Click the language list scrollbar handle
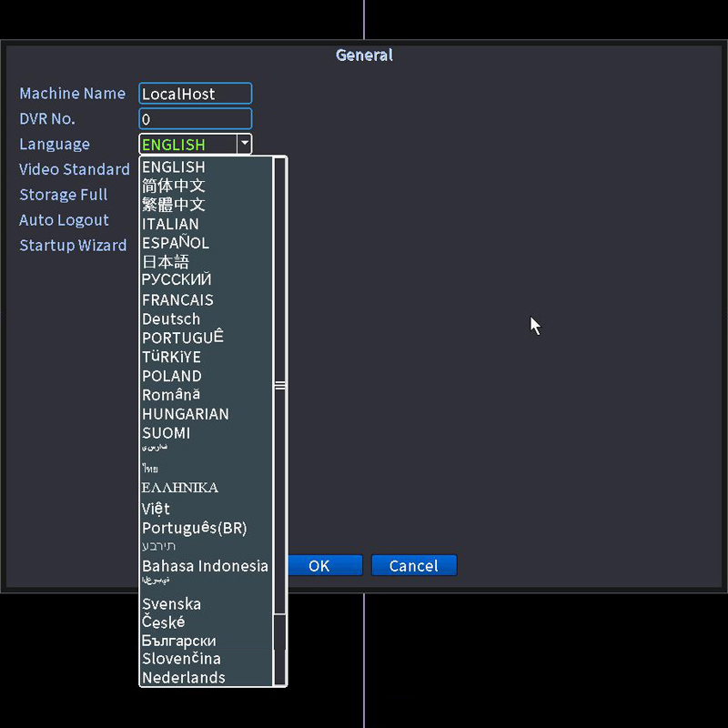This screenshot has width=728, height=728. 280,385
